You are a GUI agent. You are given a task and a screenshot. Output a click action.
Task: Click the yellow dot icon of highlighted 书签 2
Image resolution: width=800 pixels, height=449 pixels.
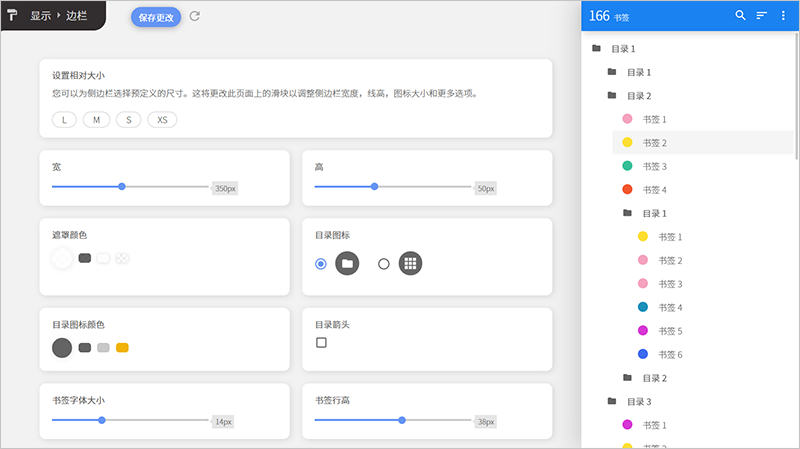tap(627, 143)
